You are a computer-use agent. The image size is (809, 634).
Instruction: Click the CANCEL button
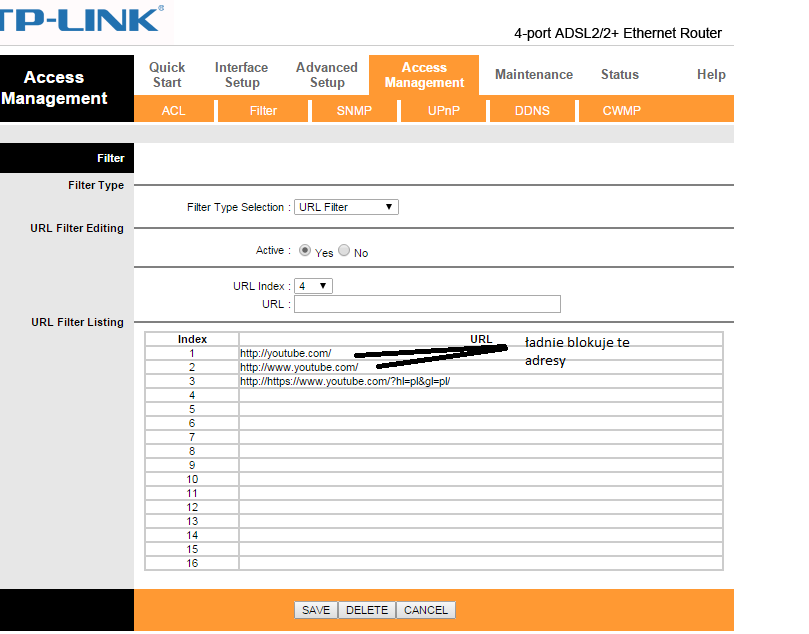pos(426,610)
